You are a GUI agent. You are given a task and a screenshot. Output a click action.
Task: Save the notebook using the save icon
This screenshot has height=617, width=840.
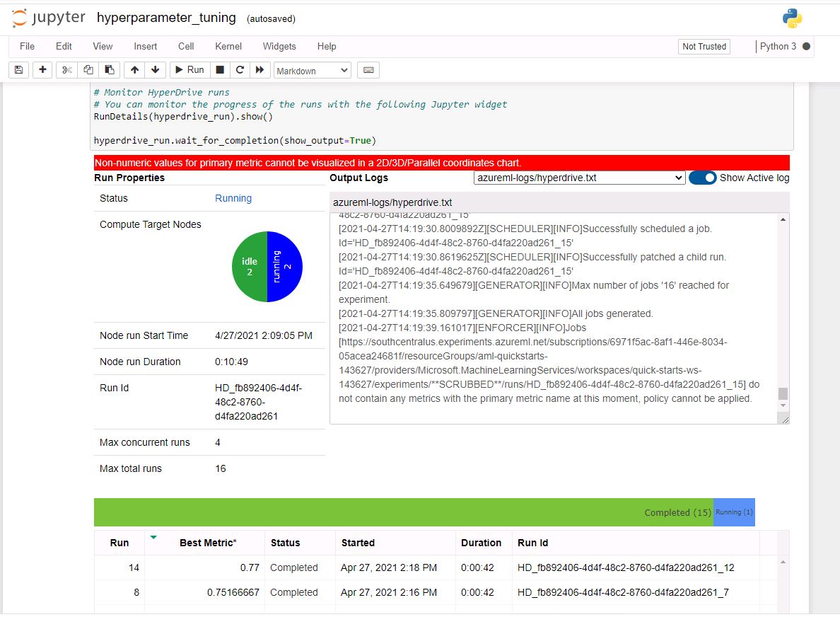pos(18,69)
